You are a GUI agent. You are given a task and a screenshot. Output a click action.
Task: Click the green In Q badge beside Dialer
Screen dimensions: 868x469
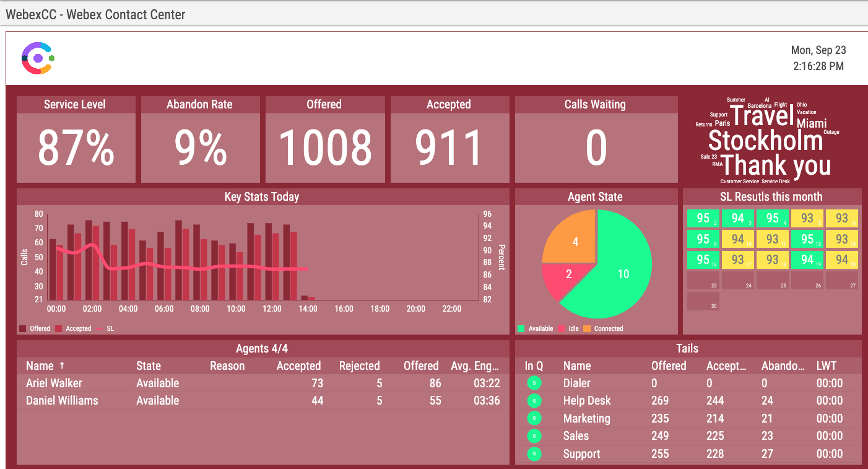[x=534, y=383]
